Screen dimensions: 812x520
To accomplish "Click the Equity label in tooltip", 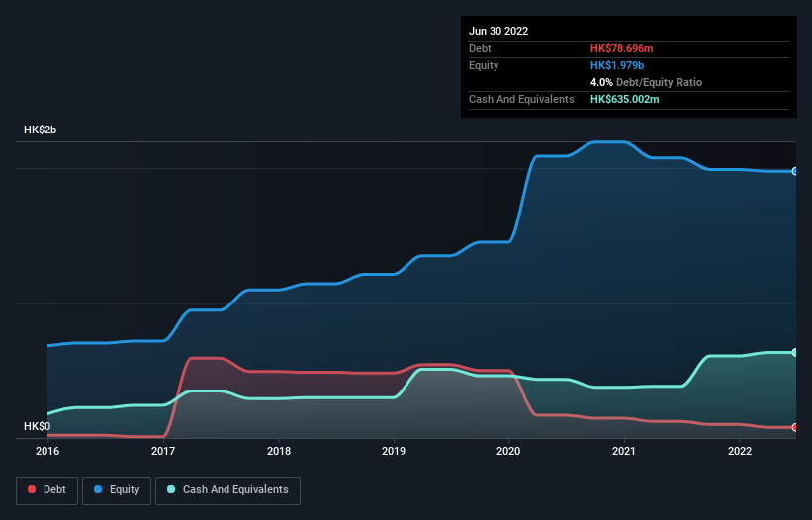I will (x=484, y=65).
